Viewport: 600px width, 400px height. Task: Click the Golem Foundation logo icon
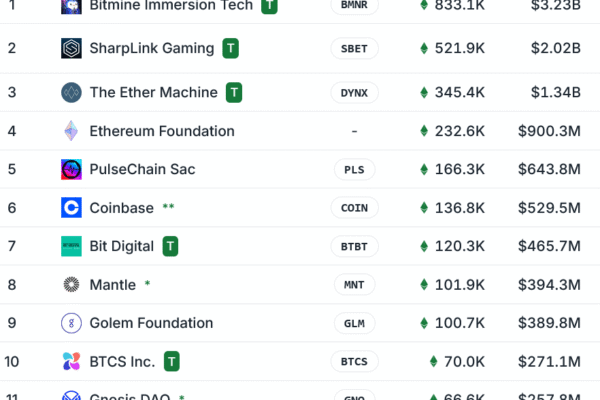point(72,323)
